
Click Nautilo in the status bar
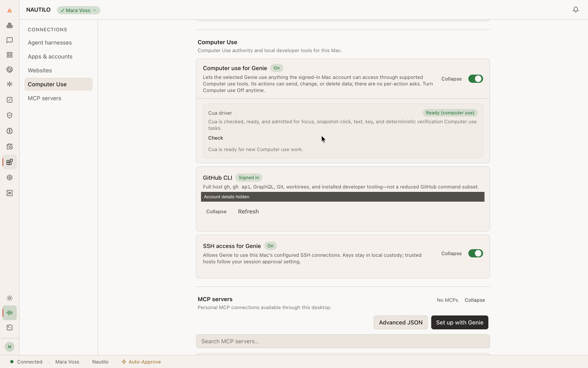click(100, 362)
